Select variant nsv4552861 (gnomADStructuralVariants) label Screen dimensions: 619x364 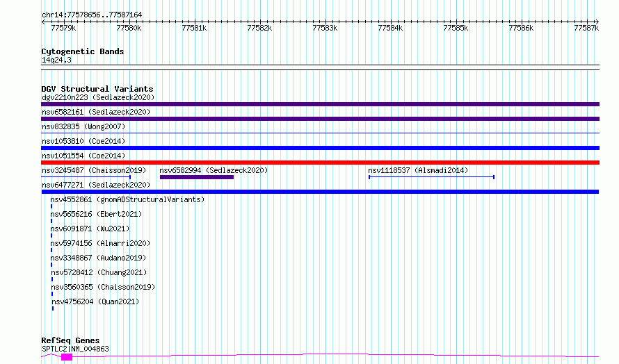point(127,199)
